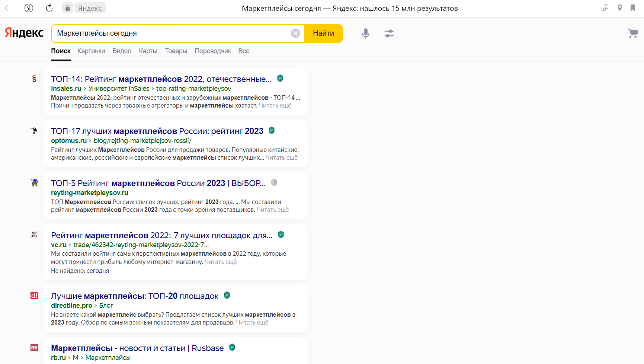The width and height of the screenshot is (644, 364).
Task: Click the verified shield next to vc.ru result
Action: coord(281,234)
